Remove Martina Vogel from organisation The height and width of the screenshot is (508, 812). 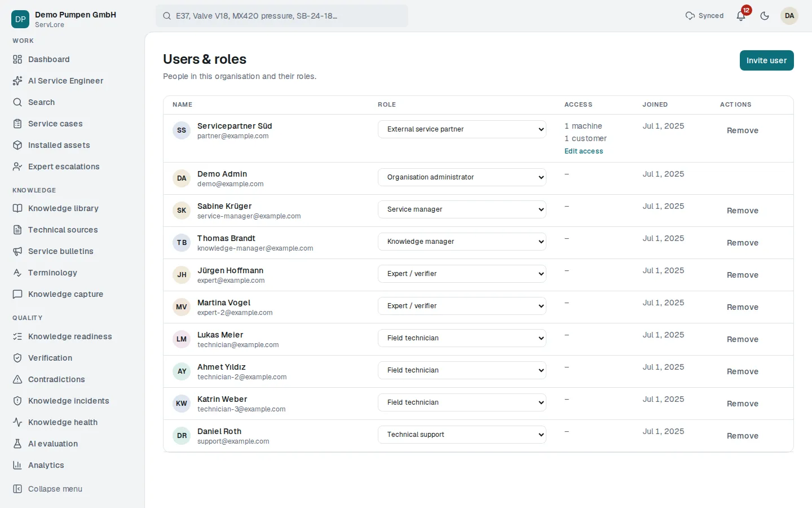click(x=742, y=307)
